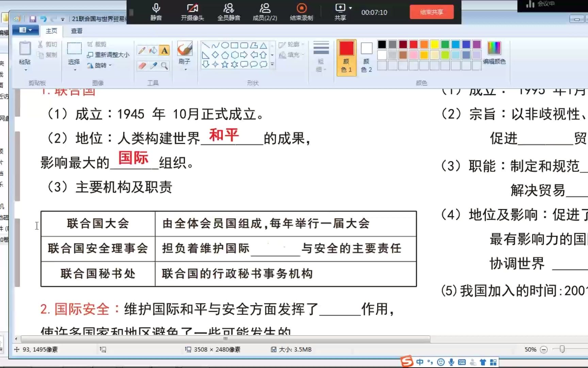This screenshot has width=588, height=368.
Task: Open Resize (重新调整大小) dialog
Action: (108, 55)
